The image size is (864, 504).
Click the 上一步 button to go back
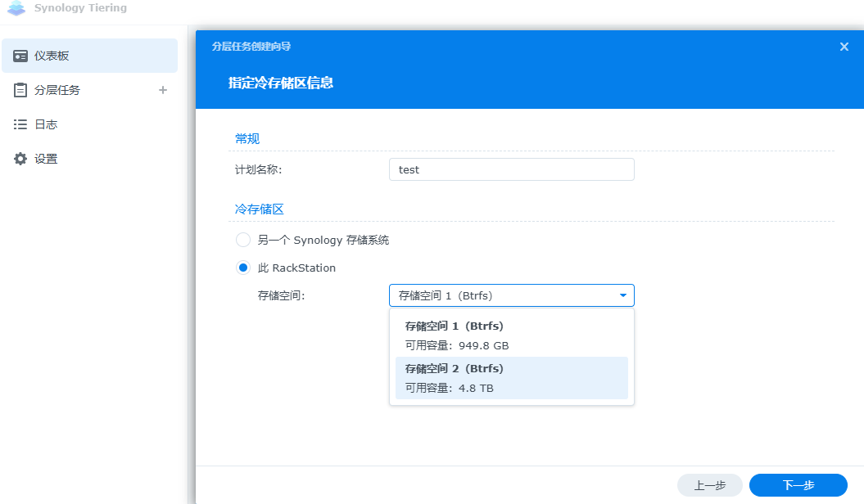click(x=709, y=485)
